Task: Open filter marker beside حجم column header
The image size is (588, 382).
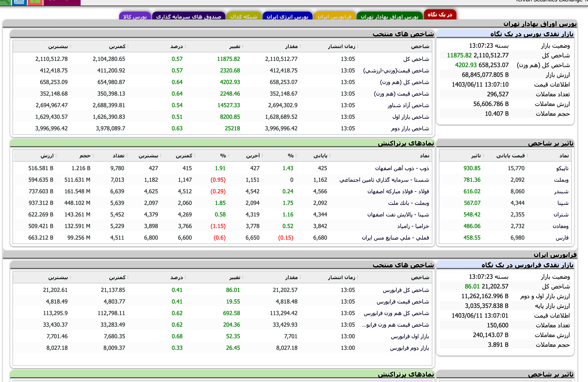Action: [x=93, y=155]
